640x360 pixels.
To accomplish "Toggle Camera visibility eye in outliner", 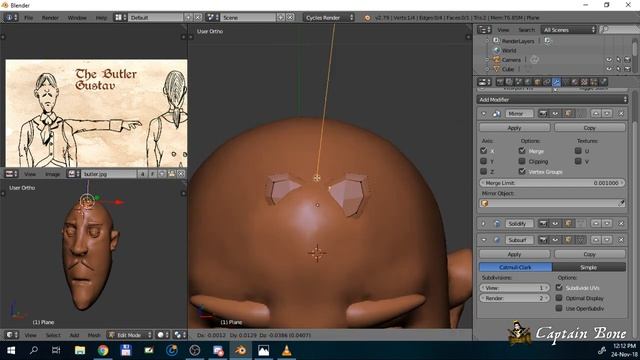I will [x=609, y=60].
